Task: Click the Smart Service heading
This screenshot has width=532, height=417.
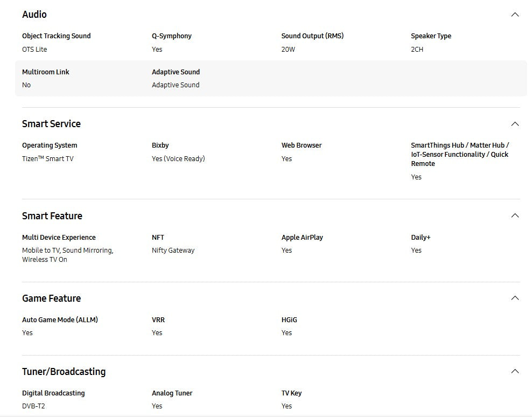Action: coord(51,124)
